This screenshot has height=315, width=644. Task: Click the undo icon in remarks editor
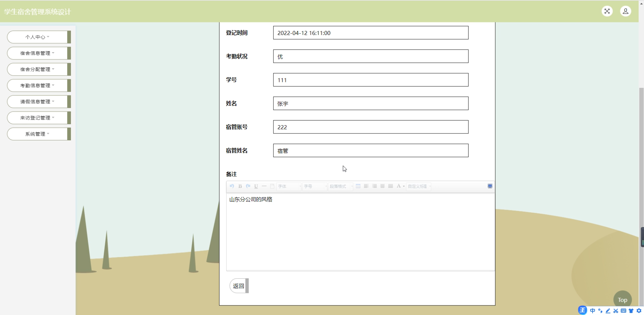pyautogui.click(x=232, y=186)
